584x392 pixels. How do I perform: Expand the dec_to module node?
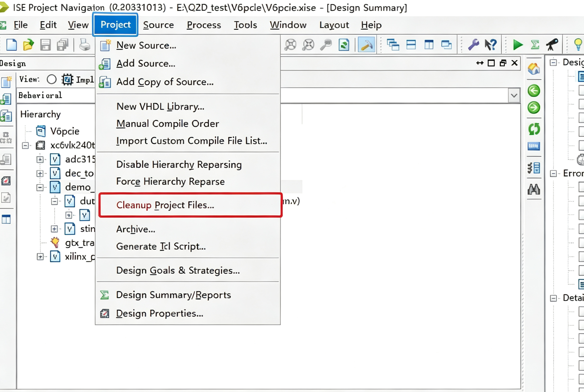[x=40, y=173]
